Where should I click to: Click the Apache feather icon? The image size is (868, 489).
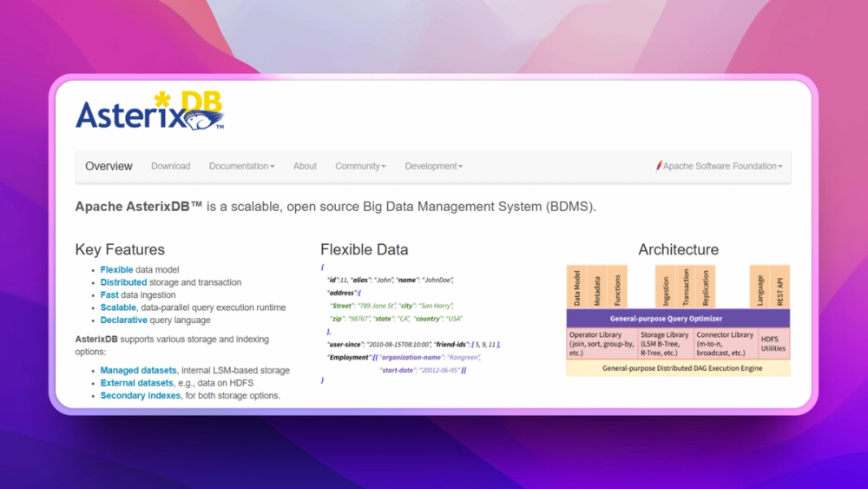coord(659,166)
